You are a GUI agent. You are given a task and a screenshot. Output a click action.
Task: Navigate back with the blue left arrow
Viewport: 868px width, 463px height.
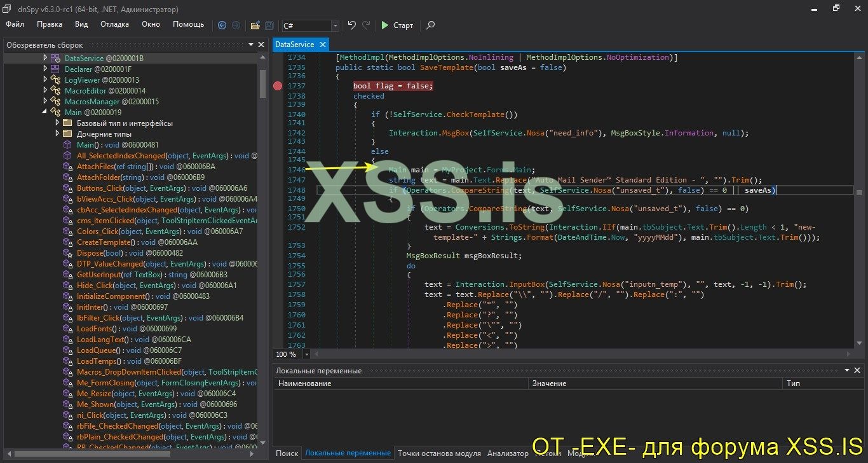point(222,25)
